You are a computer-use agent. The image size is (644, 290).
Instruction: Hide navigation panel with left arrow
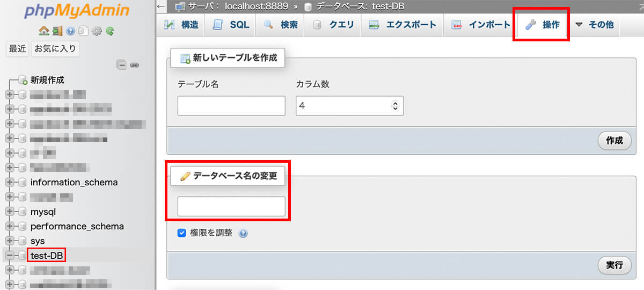click(162, 6)
